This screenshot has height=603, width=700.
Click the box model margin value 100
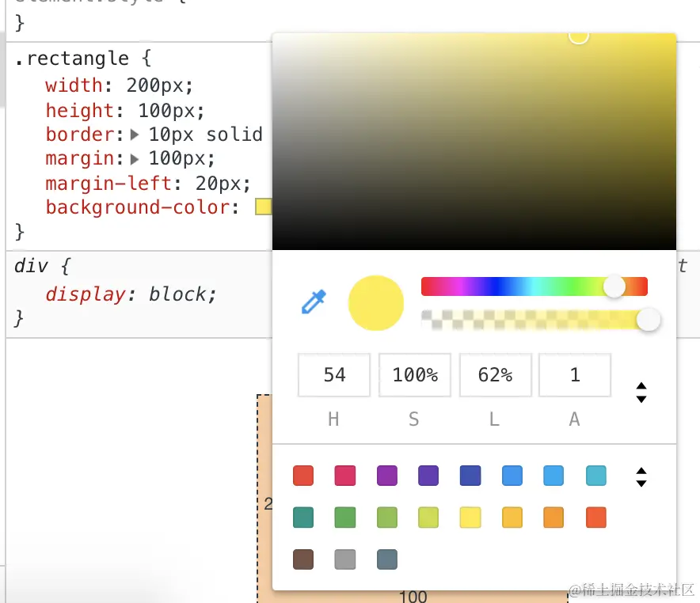tap(413, 597)
